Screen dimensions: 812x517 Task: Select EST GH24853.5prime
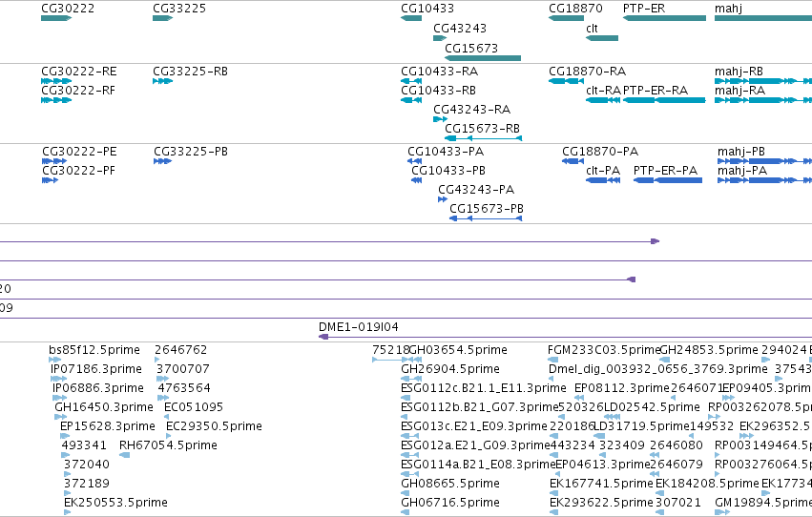[x=665, y=360]
